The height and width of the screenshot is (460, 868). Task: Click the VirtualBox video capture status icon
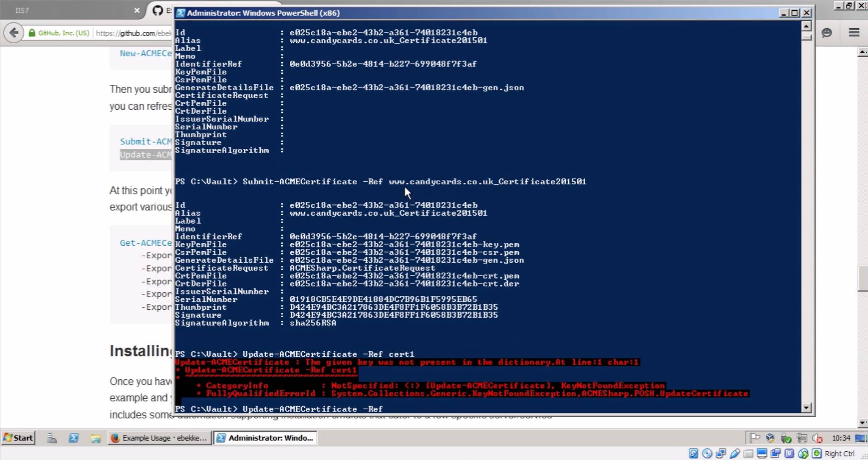tap(776, 454)
